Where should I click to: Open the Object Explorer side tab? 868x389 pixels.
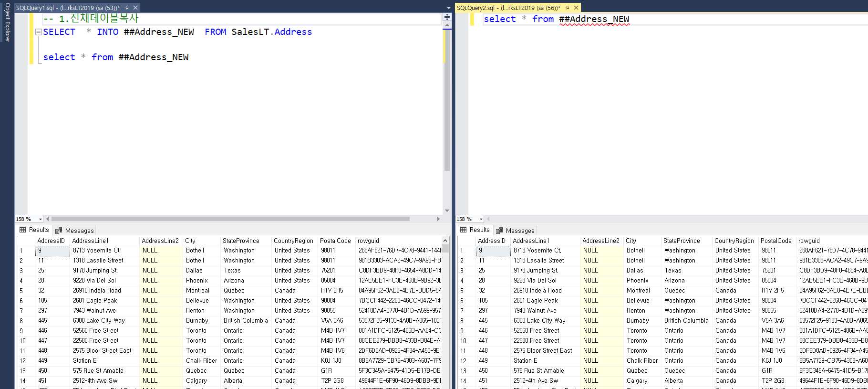pos(7,22)
